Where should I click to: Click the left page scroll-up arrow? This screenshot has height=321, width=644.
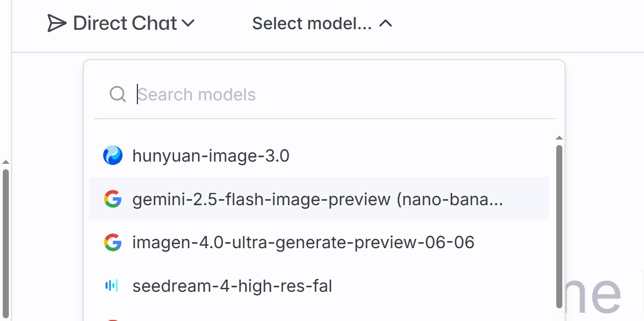coord(6,162)
